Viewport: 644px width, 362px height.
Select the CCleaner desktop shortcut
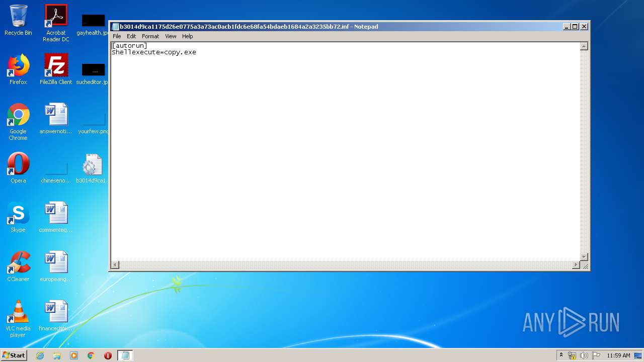point(18,266)
